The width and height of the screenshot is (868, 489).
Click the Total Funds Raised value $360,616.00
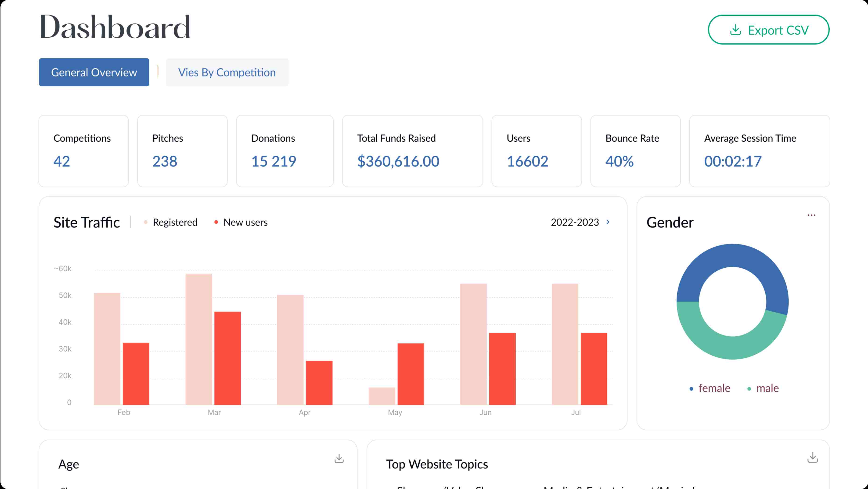click(x=398, y=162)
